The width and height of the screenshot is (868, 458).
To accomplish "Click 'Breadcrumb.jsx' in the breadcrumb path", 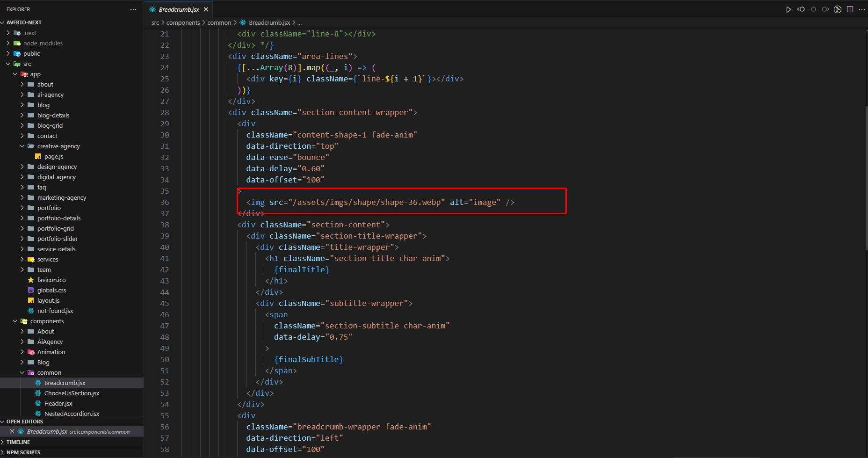I will tap(269, 22).
